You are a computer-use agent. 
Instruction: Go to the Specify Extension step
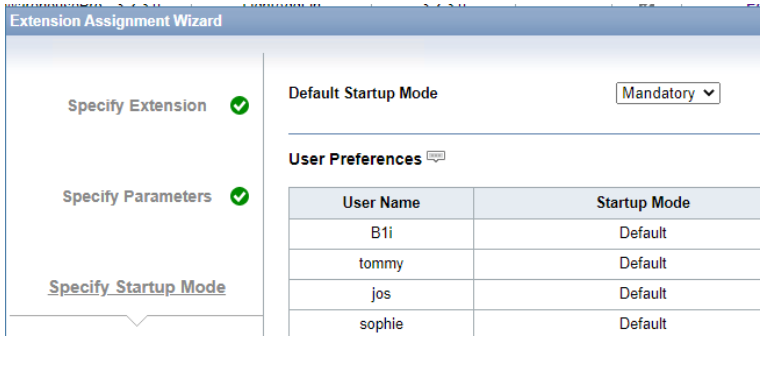click(137, 106)
